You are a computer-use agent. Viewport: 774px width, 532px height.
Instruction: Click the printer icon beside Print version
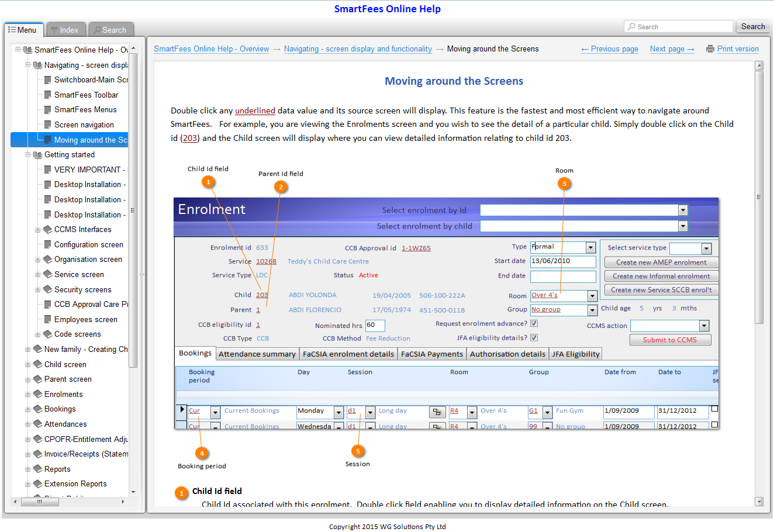tap(710, 49)
